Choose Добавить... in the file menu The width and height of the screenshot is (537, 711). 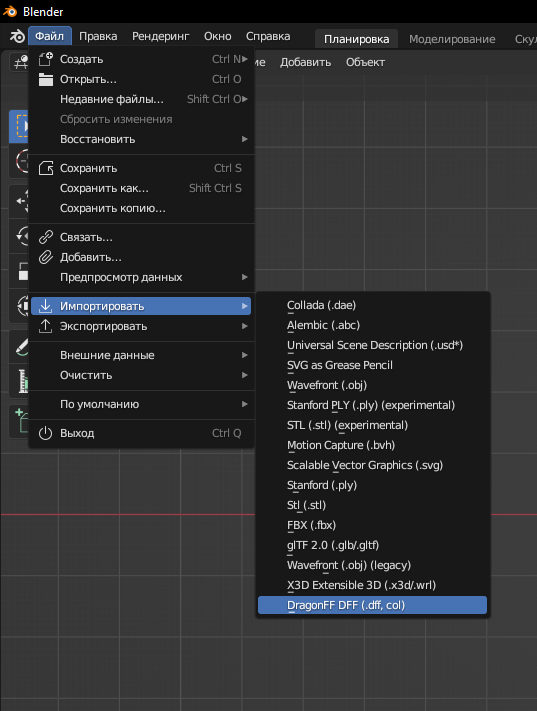coord(141,257)
